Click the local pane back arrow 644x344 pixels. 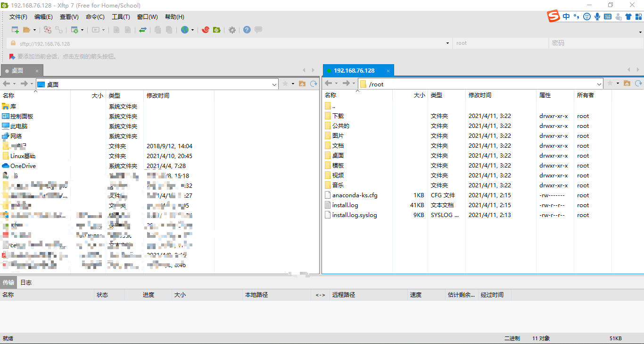[6, 84]
